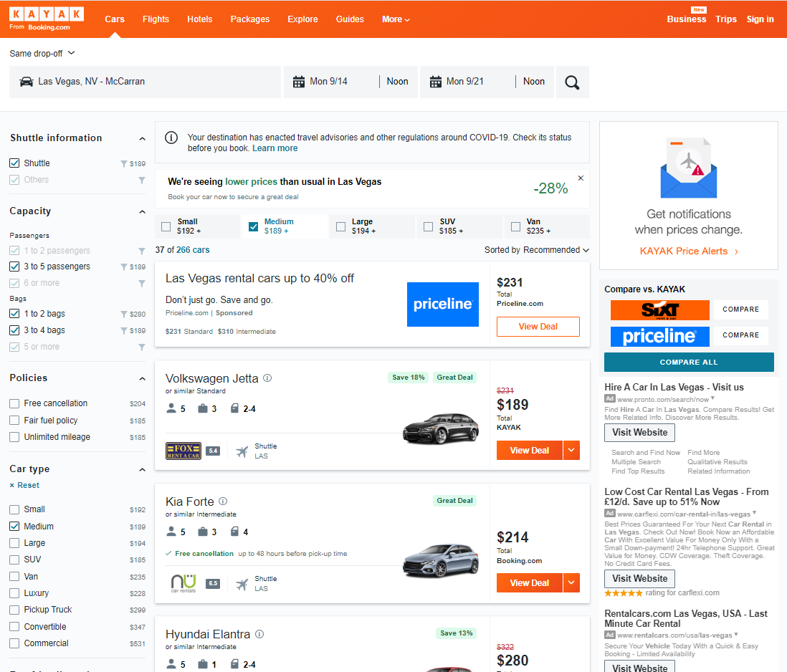787x672 pixels.
Task: Open the Hotels tab
Action: click(x=200, y=19)
